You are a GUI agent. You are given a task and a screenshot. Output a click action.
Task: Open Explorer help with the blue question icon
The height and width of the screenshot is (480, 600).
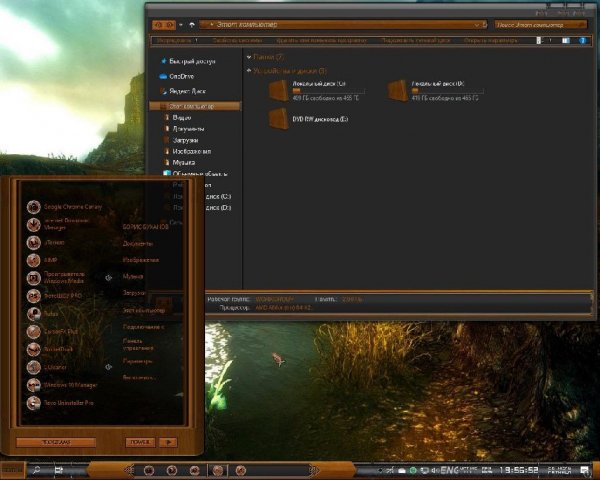coord(582,40)
